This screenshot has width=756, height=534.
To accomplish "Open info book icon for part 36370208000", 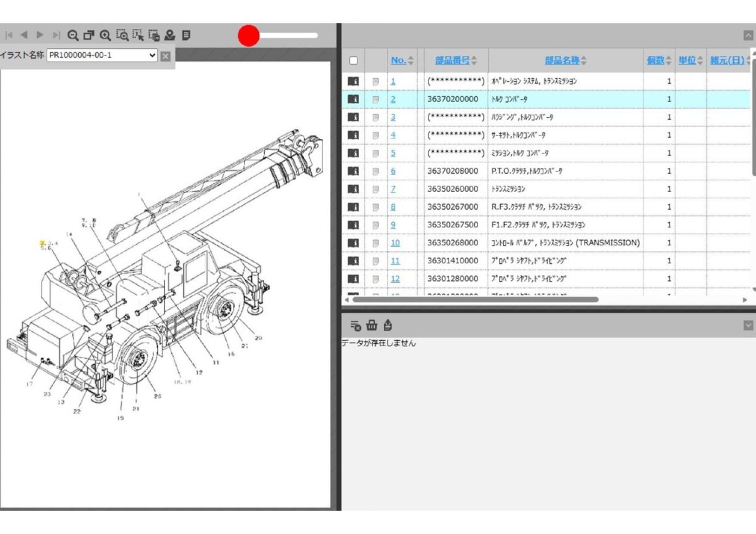I will point(353,171).
